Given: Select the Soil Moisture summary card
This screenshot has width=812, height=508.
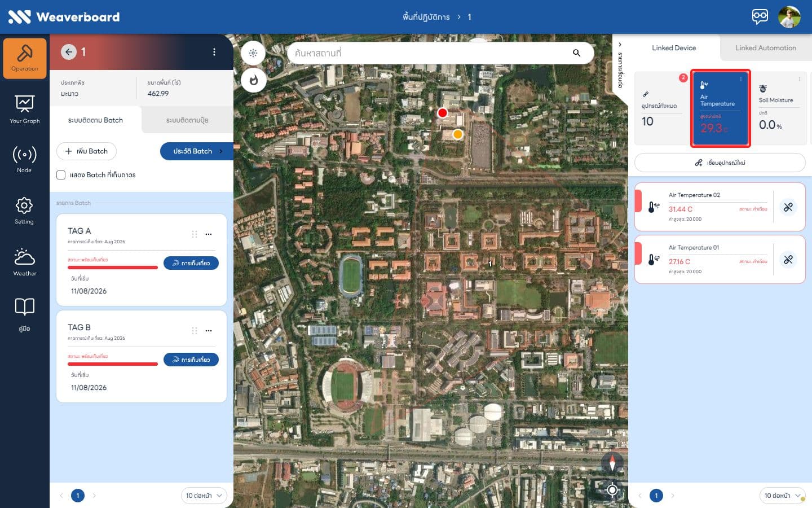Looking at the screenshot, I should point(779,108).
